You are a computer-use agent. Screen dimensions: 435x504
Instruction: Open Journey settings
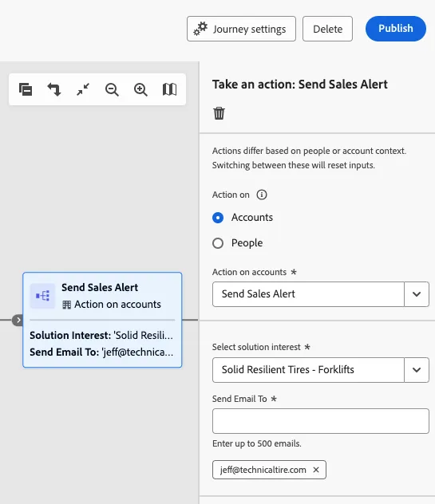tap(241, 29)
